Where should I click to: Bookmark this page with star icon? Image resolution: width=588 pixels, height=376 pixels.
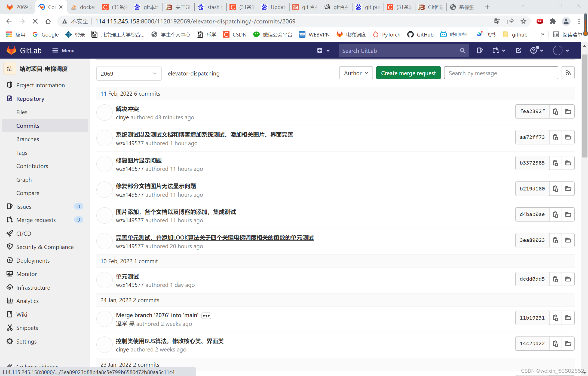pos(523,21)
